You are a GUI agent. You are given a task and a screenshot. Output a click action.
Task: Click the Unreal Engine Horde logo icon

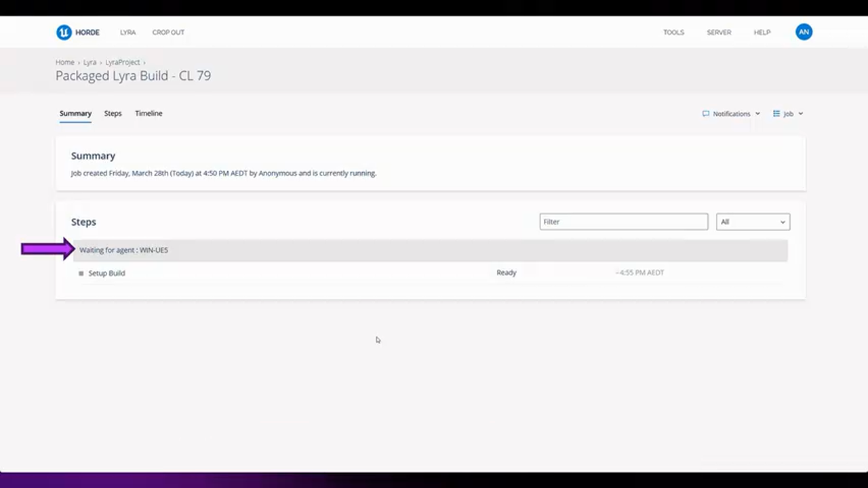[x=64, y=32]
